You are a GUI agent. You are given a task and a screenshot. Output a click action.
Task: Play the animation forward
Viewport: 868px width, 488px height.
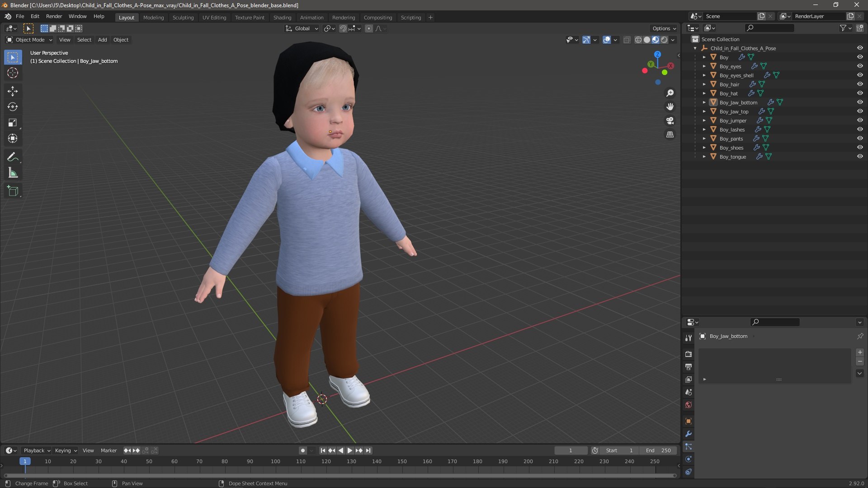point(349,450)
